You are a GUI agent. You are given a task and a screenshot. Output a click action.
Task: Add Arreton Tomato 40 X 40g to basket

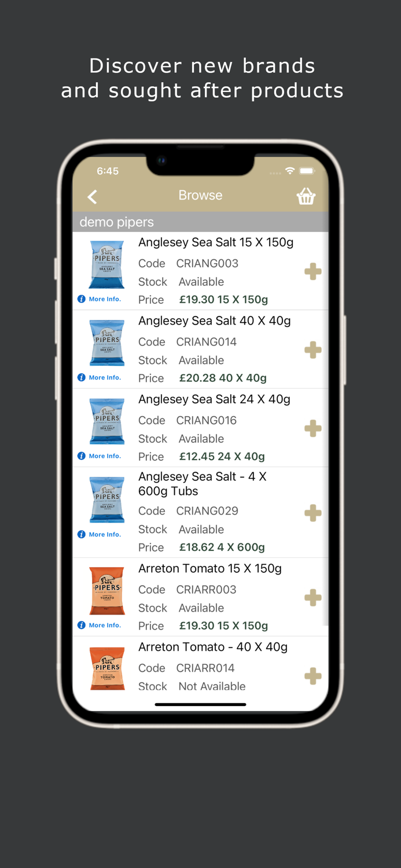coord(312,675)
